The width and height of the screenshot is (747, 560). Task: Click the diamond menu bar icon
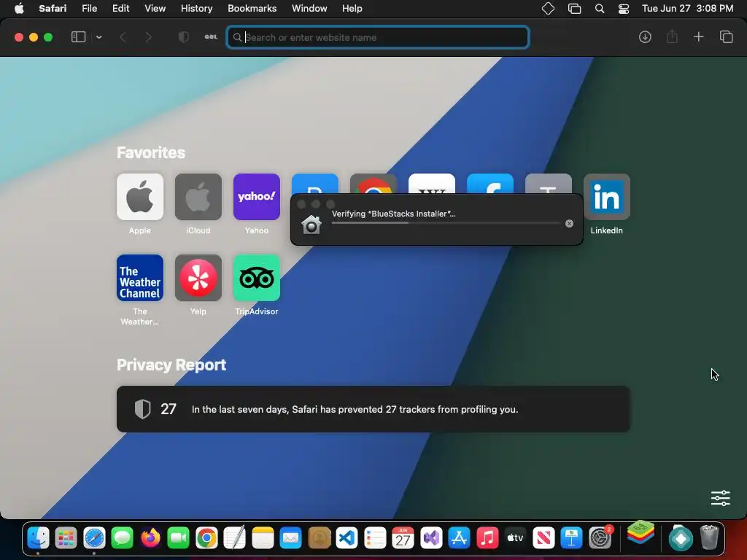[548, 9]
